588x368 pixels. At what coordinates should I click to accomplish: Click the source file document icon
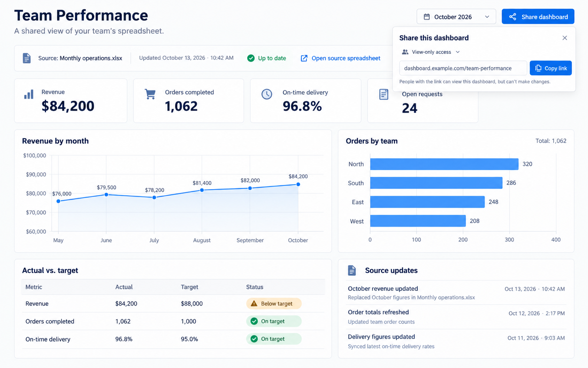(x=27, y=58)
